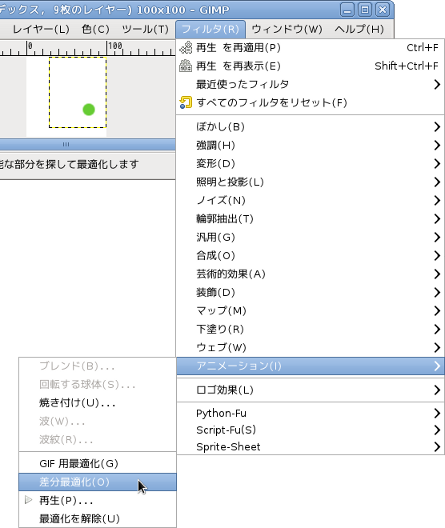Choose GIF 用最適化(G) entry
The height and width of the screenshot is (528, 445).
[x=98, y=463]
